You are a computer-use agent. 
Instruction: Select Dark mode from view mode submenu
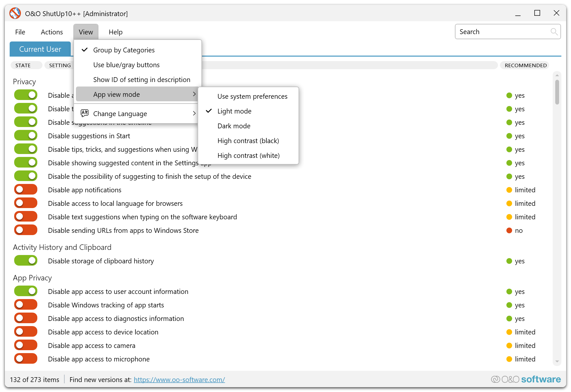point(234,126)
